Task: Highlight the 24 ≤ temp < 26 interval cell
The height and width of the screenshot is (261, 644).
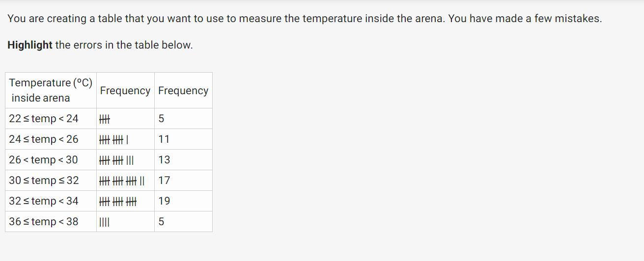Action: pyautogui.click(x=44, y=139)
